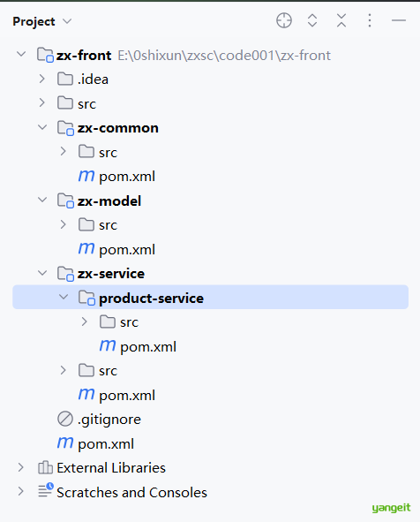The image size is (420, 522).
Task: Click the Scratches and Consoles icon
Action: tap(46, 490)
